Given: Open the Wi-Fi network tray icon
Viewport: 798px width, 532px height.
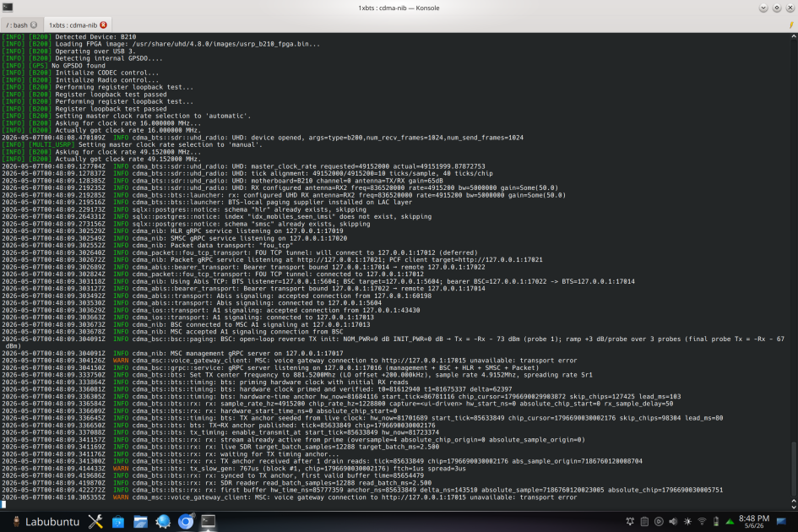Looking at the screenshot, I should tap(702, 521).
